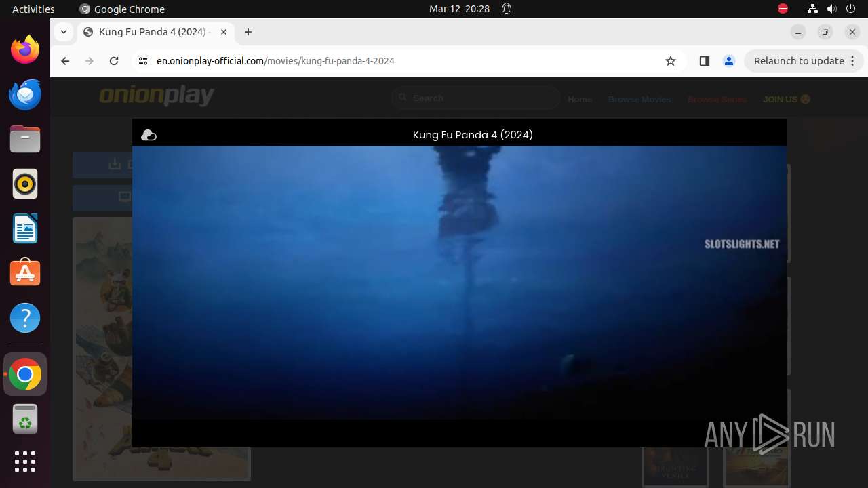868x488 pixels.
Task: Select the Google Chrome dock icon
Action: point(25,374)
